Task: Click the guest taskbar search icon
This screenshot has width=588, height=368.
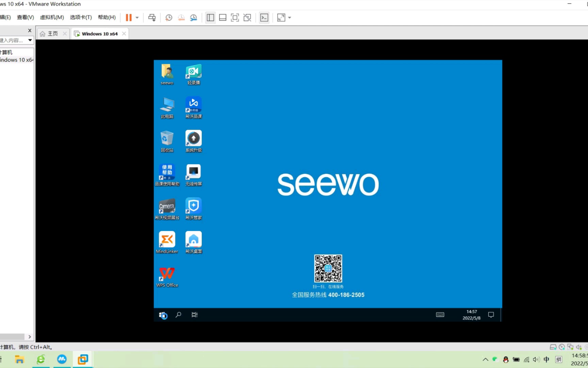Action: tap(178, 315)
